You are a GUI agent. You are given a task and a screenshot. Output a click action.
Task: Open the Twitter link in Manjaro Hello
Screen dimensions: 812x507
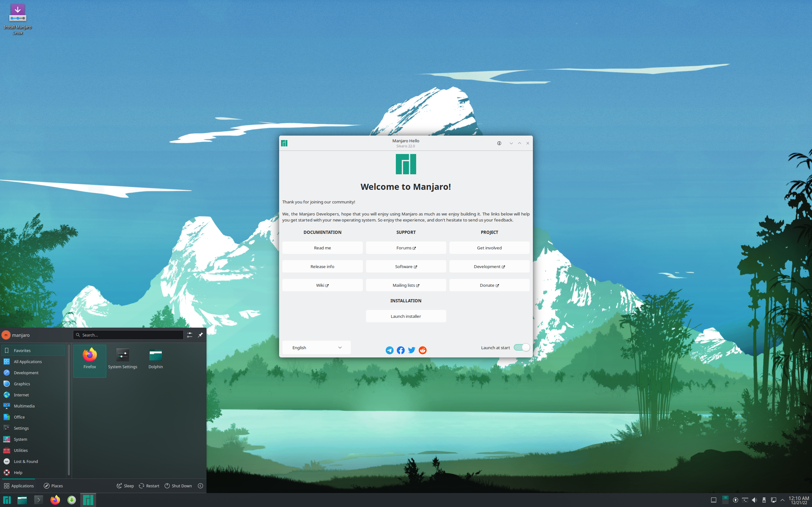pyautogui.click(x=411, y=350)
